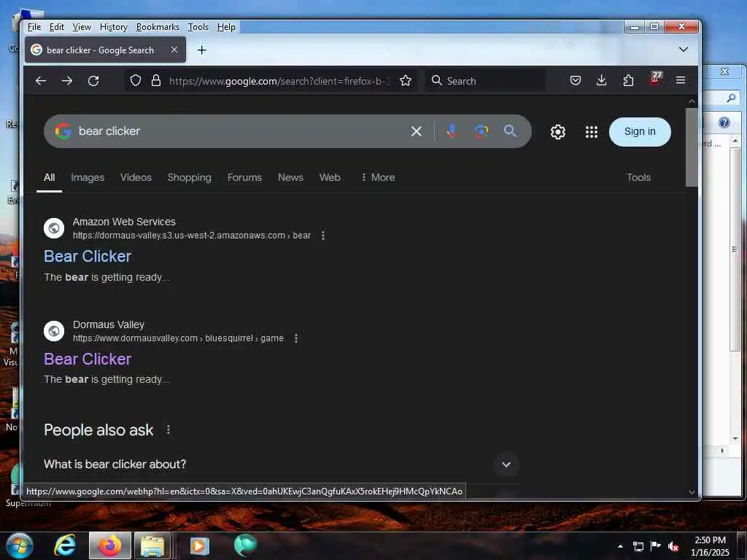Image resolution: width=747 pixels, height=560 pixels.
Task: Launch Internet Explorer from the taskbar
Action: coord(64,545)
